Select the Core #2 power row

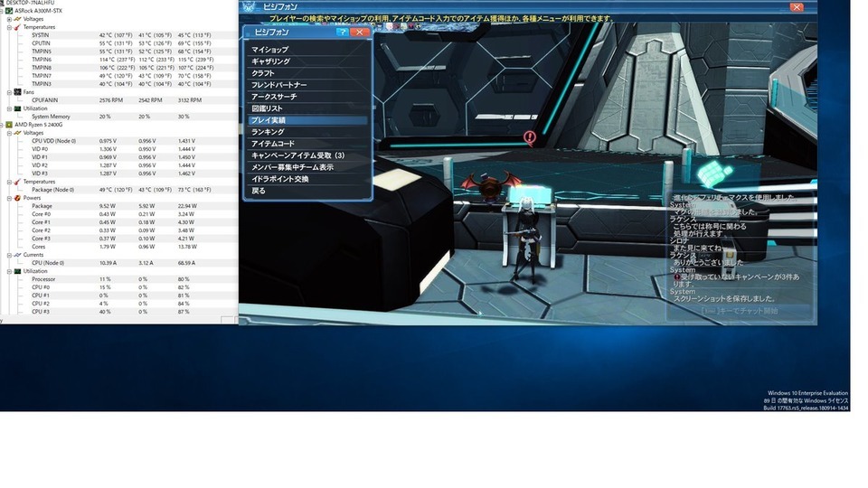point(119,230)
